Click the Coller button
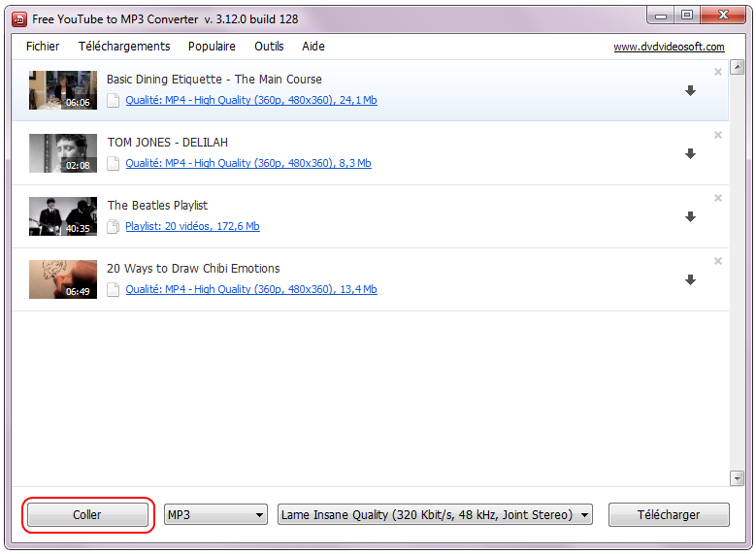This screenshot has height=554, width=756. [87, 515]
